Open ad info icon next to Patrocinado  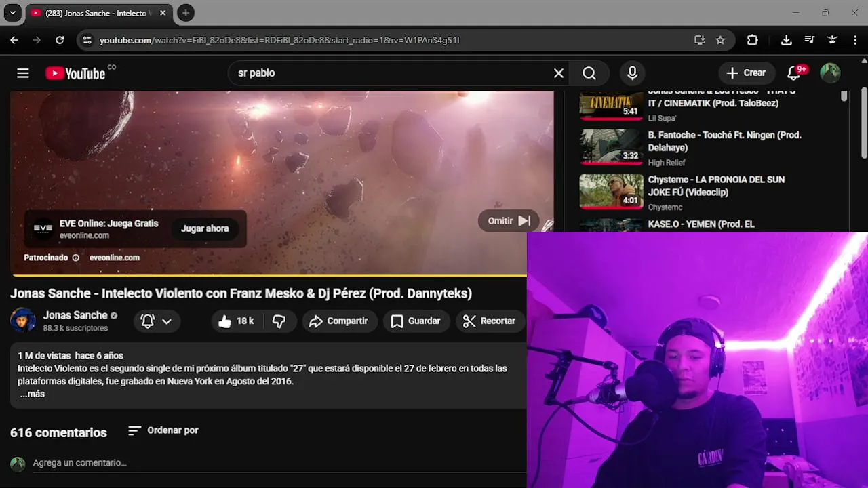76,258
